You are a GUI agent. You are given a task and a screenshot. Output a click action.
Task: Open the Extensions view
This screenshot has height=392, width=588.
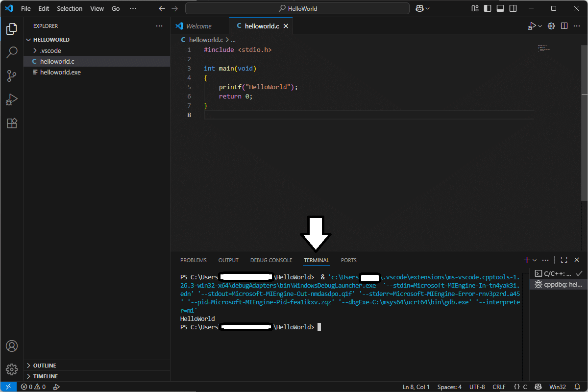(12, 123)
